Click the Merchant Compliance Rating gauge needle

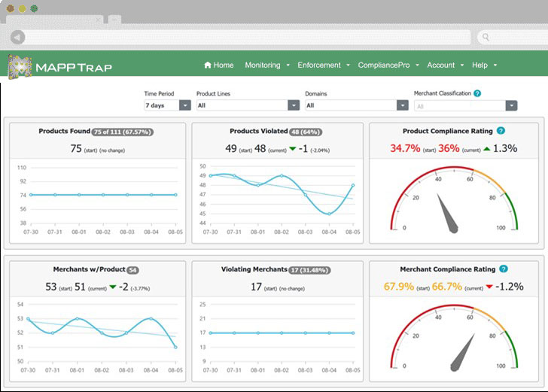point(462,353)
